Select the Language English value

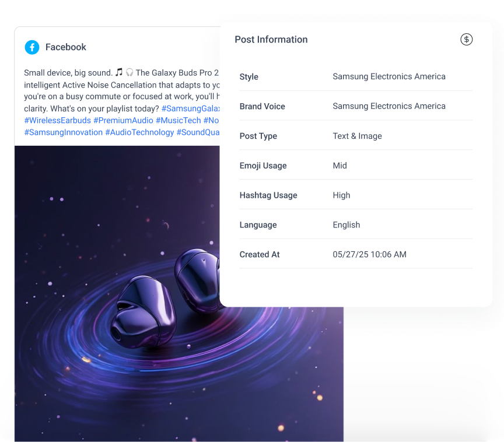click(x=346, y=224)
